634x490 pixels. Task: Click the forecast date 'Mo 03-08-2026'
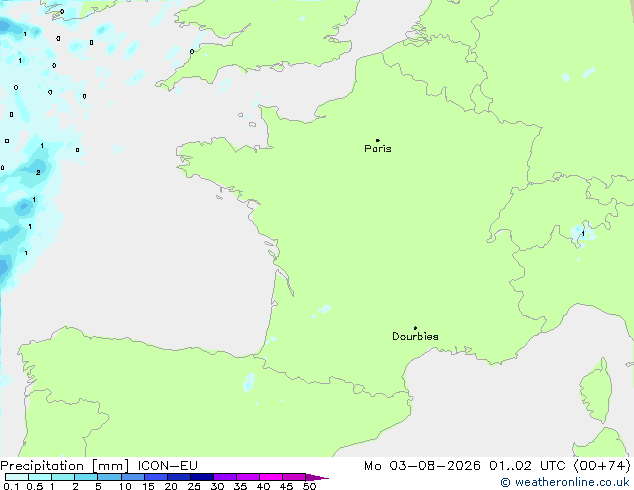(423, 466)
